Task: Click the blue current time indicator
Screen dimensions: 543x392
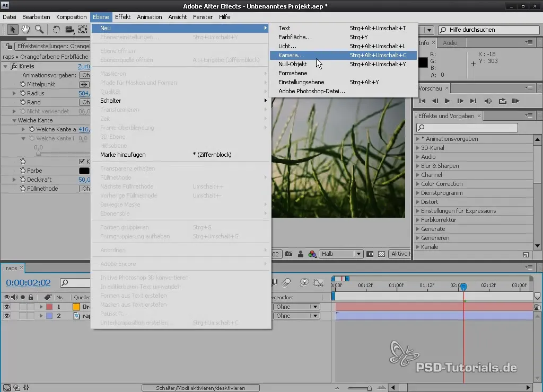Action: 463,286
